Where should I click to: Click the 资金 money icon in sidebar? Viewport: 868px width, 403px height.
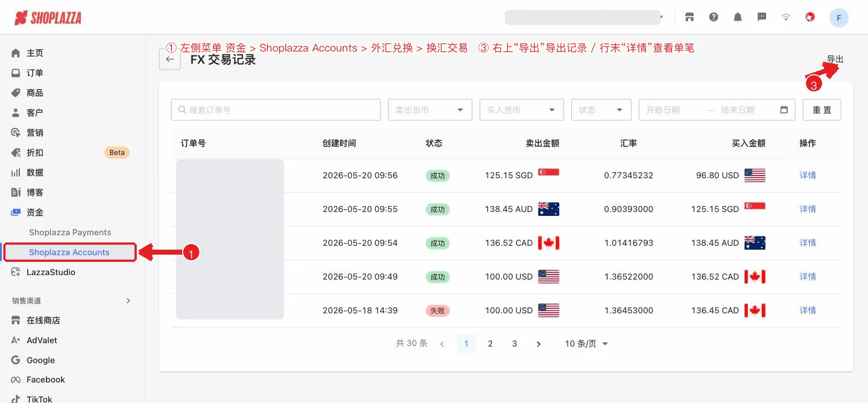coord(16,213)
